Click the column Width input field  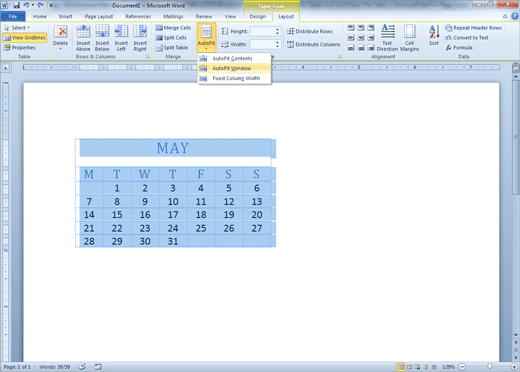pos(262,44)
